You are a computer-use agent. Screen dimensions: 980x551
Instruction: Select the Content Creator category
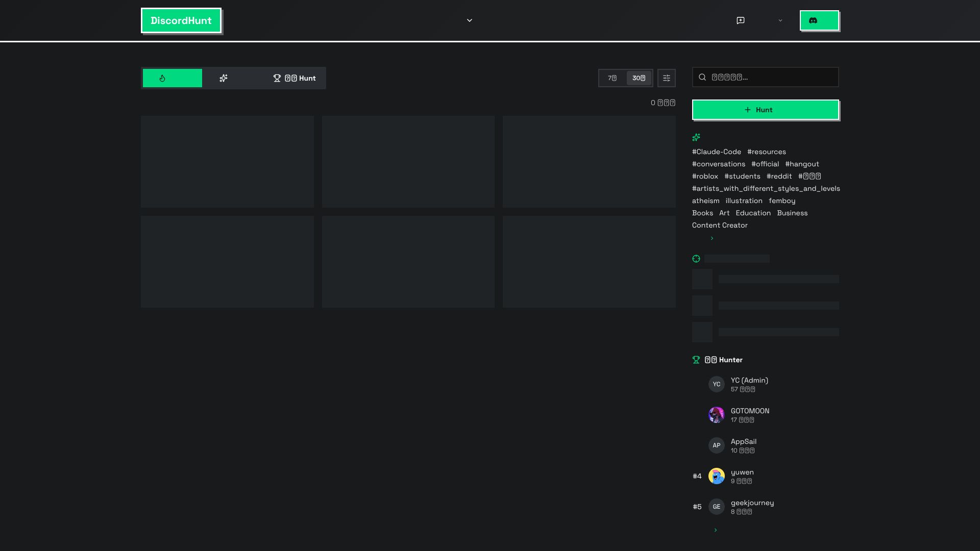pos(720,225)
